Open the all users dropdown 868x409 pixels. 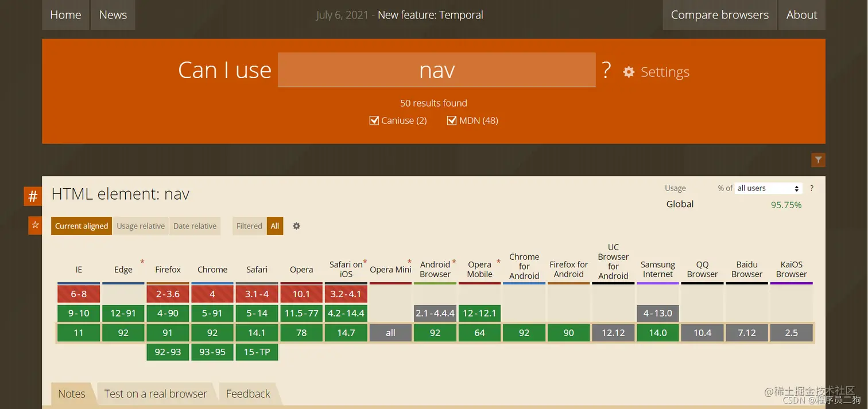768,188
